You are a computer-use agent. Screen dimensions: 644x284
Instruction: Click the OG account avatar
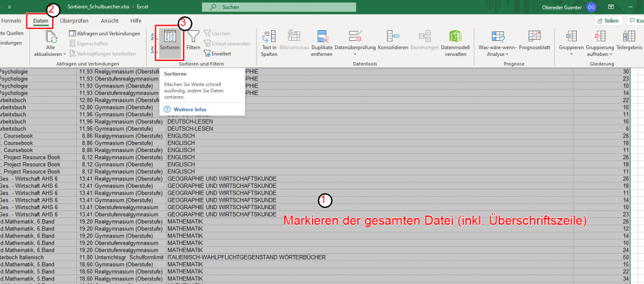coord(591,7)
